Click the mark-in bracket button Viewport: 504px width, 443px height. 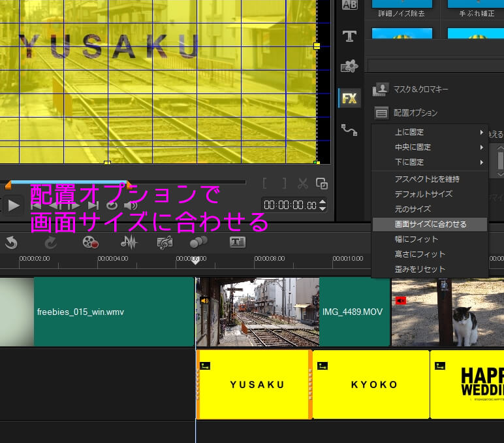tap(264, 184)
